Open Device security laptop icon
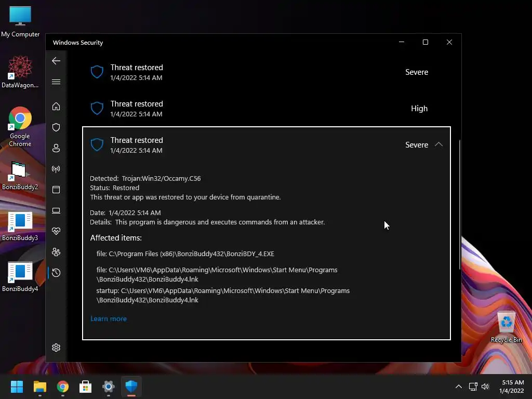The height and width of the screenshot is (399, 532). [56, 211]
